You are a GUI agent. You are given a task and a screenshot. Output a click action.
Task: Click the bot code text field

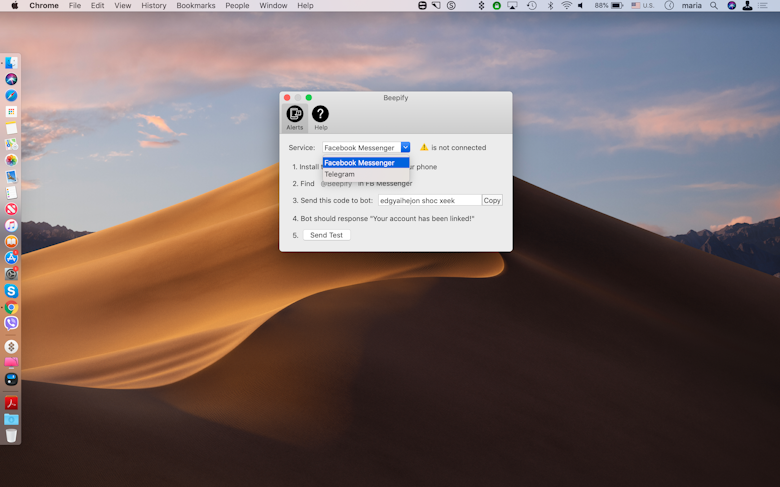pyautogui.click(x=430, y=200)
